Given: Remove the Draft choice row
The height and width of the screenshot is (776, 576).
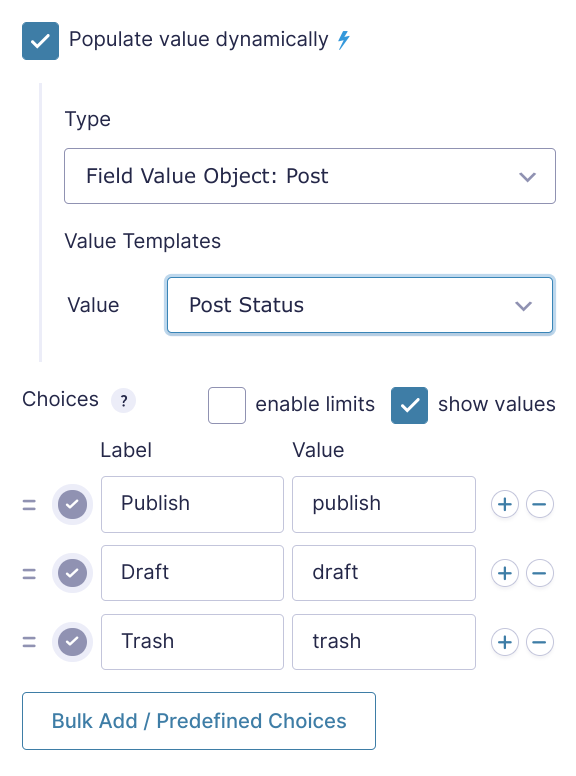Looking at the screenshot, I should (539, 573).
